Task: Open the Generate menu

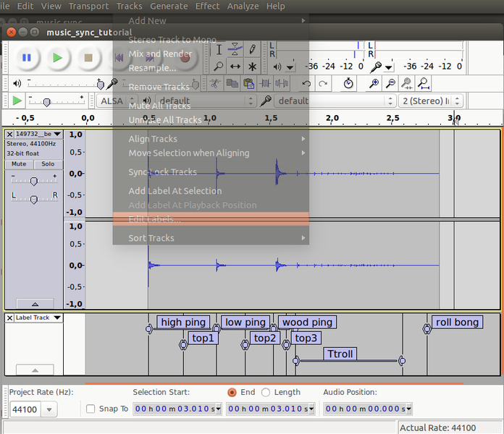Action: tap(169, 6)
